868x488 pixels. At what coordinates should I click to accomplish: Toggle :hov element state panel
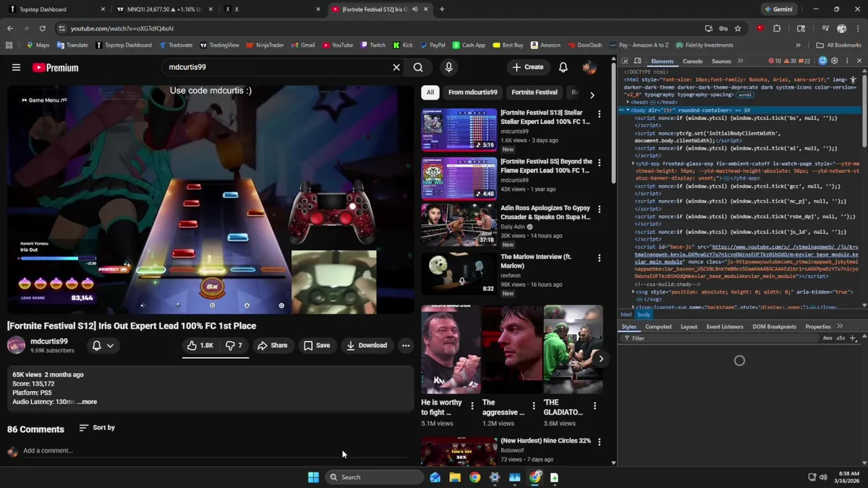tap(827, 338)
